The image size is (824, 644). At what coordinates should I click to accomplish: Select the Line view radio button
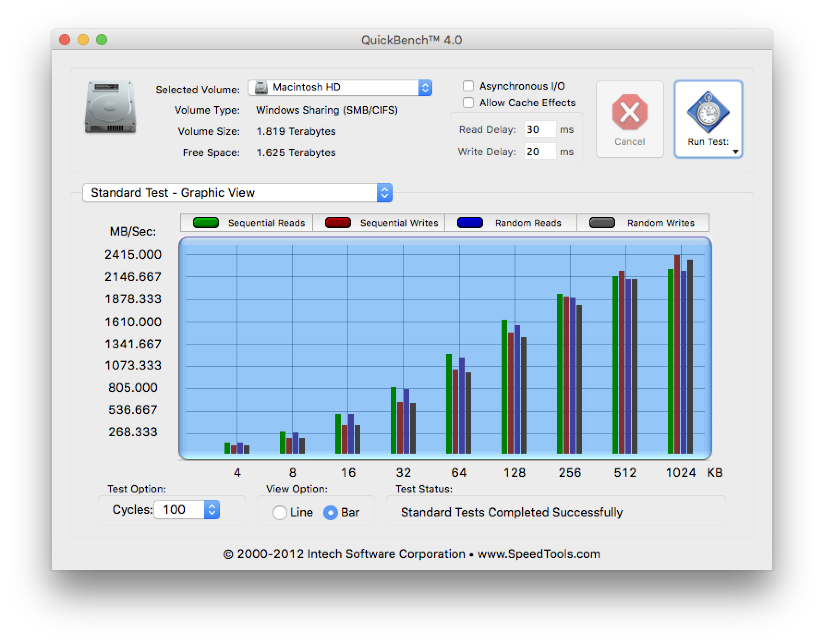[x=280, y=513]
